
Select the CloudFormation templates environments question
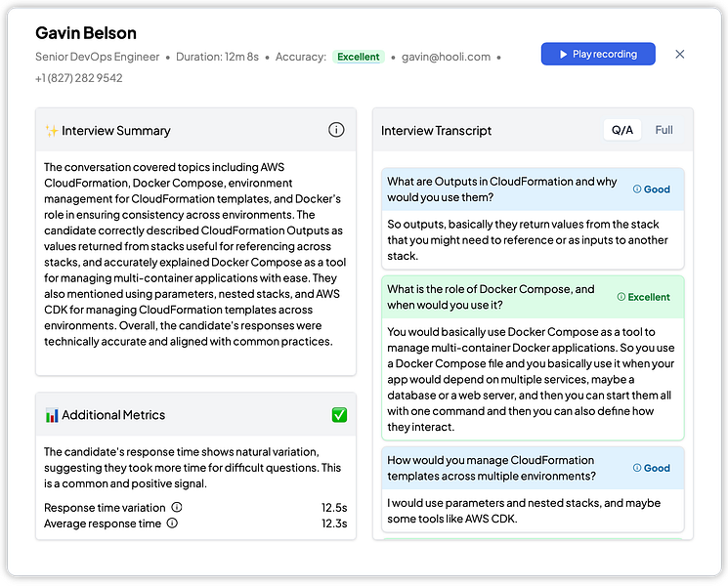pos(491,468)
